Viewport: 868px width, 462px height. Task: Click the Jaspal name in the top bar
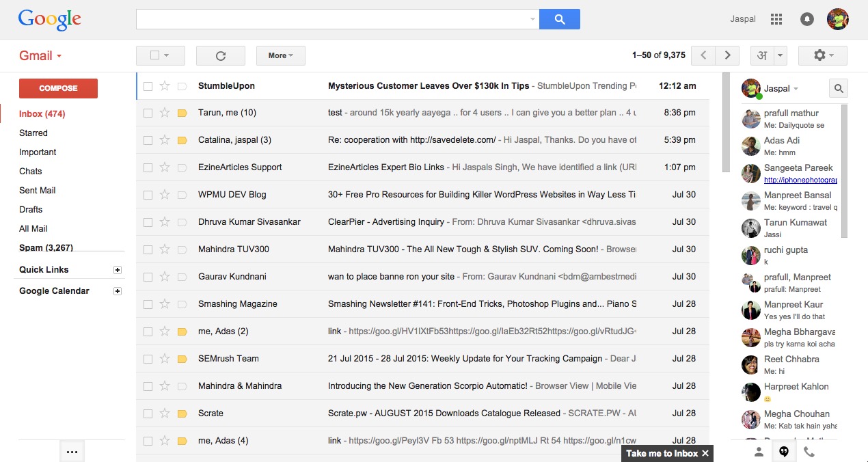[x=743, y=19]
